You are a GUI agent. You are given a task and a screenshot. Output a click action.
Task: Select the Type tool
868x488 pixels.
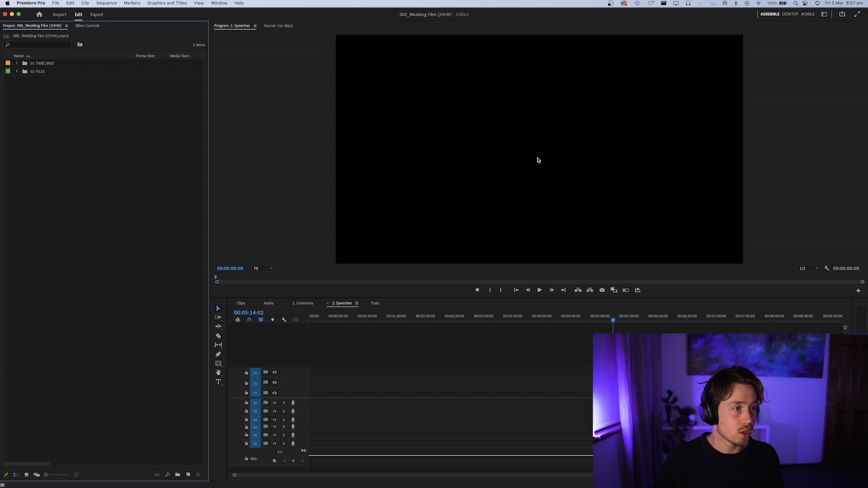point(218,382)
